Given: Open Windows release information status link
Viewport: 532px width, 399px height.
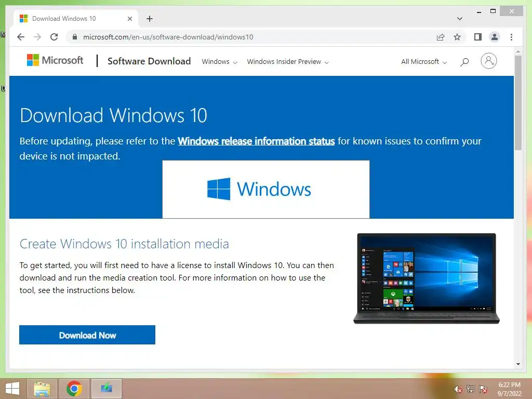Looking at the screenshot, I should click(x=256, y=141).
